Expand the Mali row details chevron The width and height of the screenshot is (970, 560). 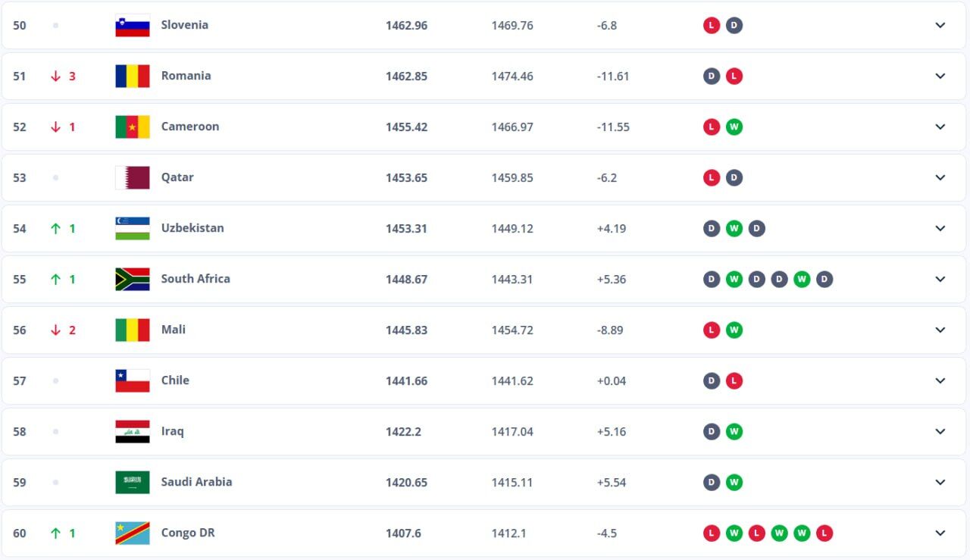tap(940, 330)
